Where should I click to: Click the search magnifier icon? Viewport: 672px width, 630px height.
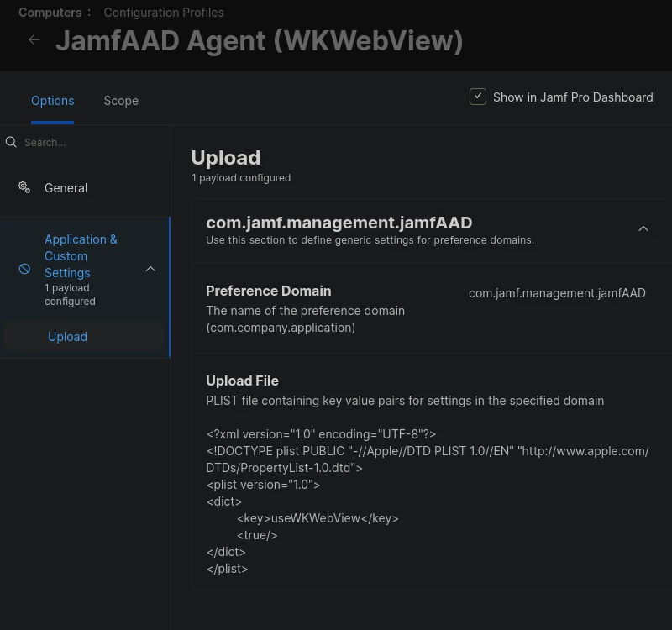click(11, 142)
